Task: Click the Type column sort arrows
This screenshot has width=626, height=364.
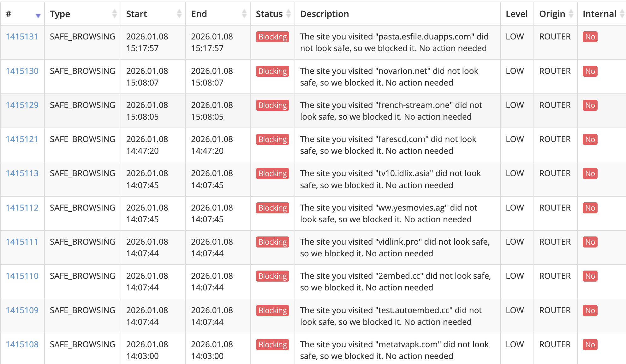Action: [114, 14]
